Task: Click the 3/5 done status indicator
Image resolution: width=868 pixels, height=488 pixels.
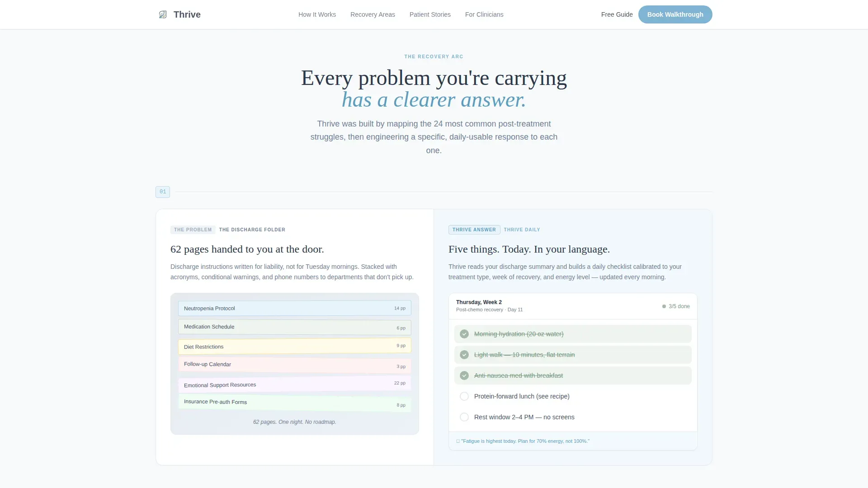Action: [x=676, y=306]
